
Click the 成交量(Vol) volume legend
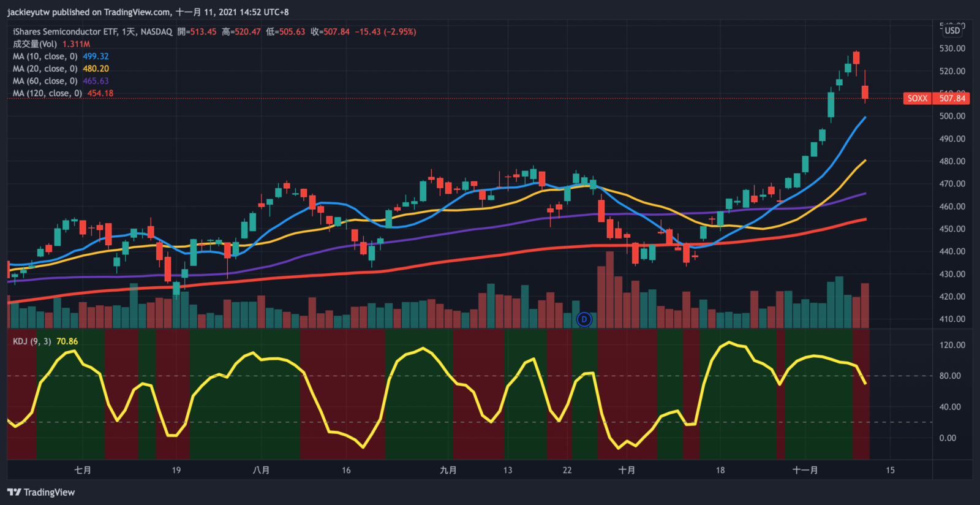click(35, 44)
